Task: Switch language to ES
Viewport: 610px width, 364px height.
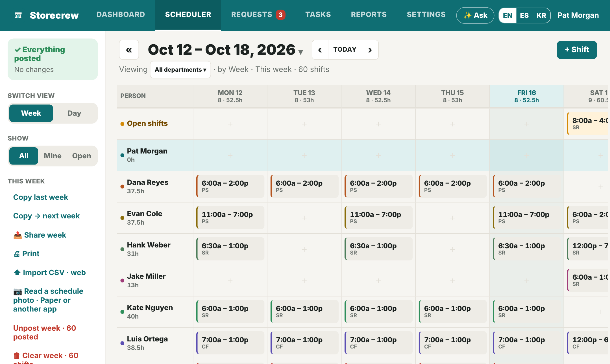Action: [524, 16]
